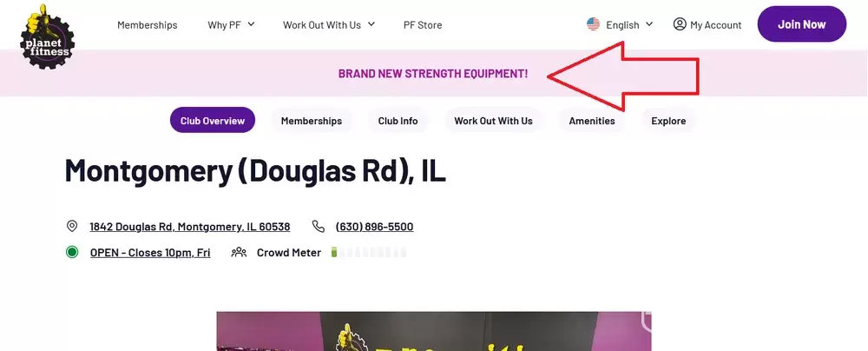Click the (630) 896-5500 phone link
This screenshot has width=868, height=351.
(x=374, y=227)
